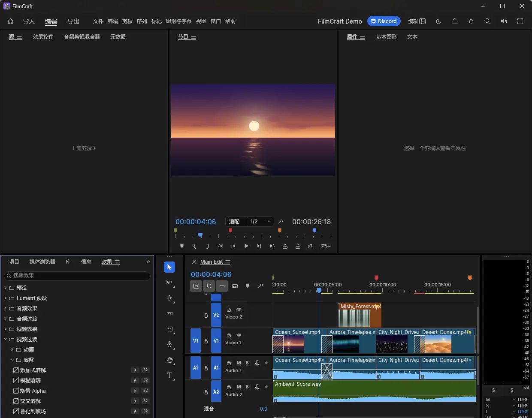Toggle lock on Video 2 track
This screenshot has height=418, width=532.
click(206, 315)
